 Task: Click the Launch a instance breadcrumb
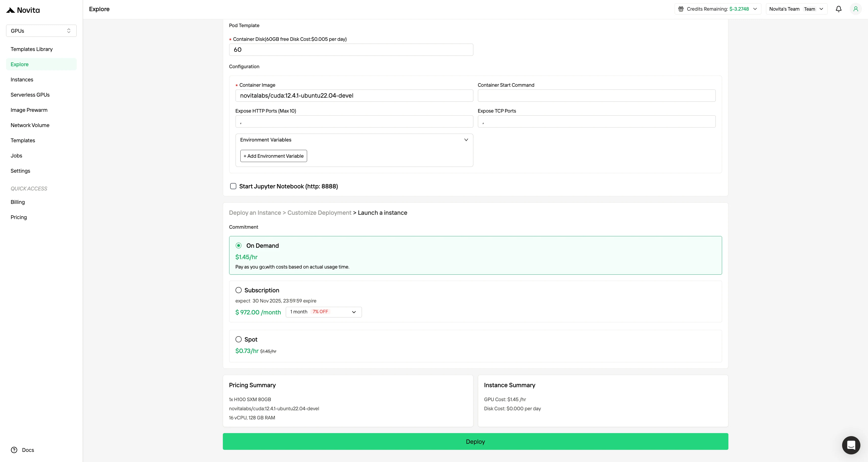382,213
